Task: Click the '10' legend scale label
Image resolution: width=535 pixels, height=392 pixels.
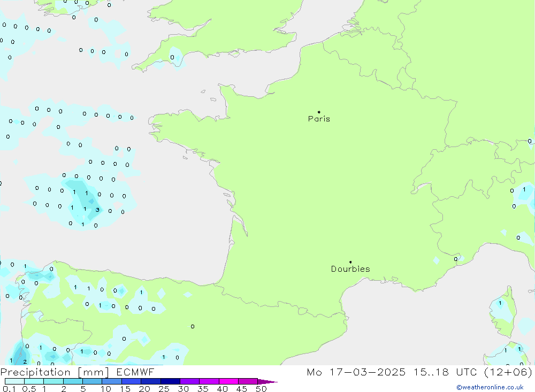Action: click(106, 389)
